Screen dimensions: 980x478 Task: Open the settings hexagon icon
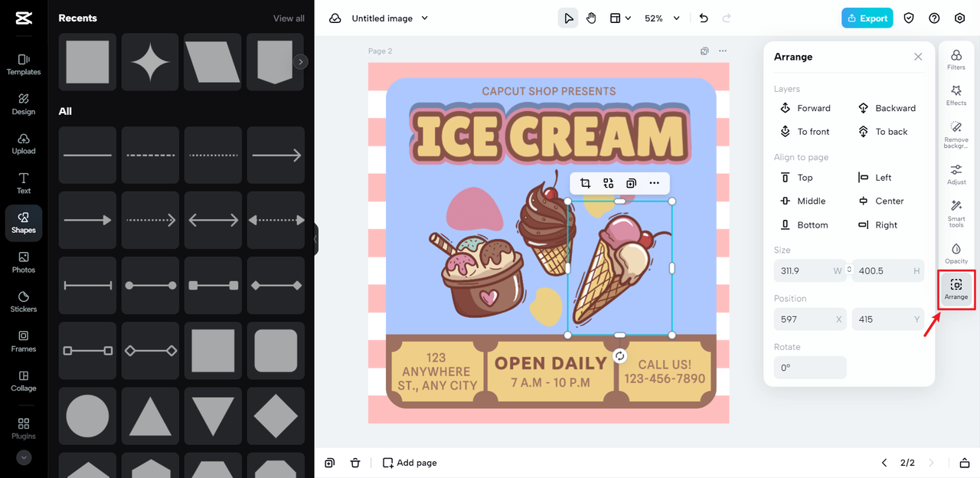960,18
